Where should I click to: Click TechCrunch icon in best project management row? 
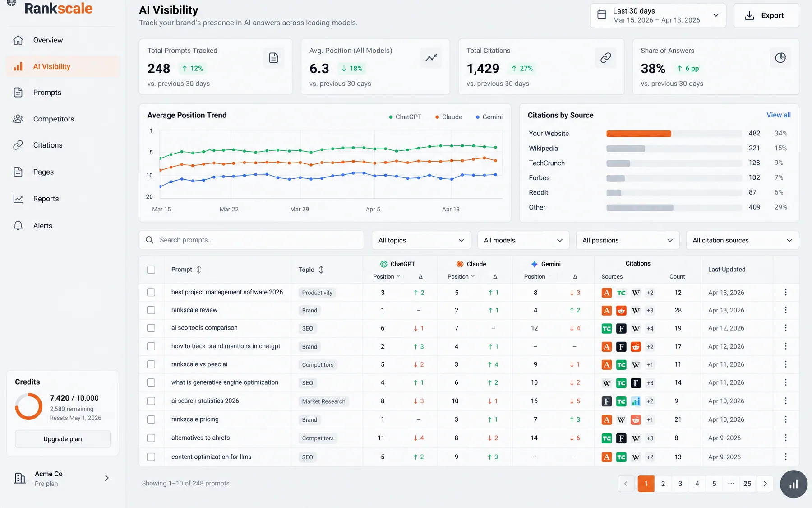click(621, 293)
